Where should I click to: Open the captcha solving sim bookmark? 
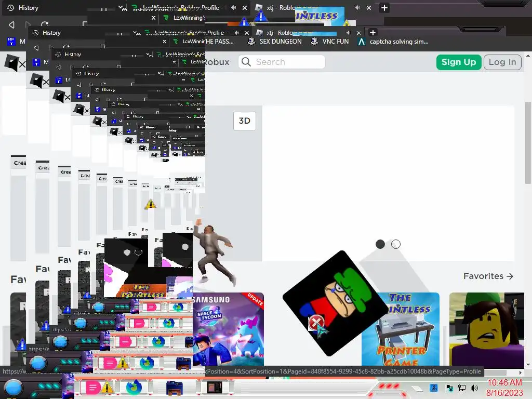click(x=393, y=42)
